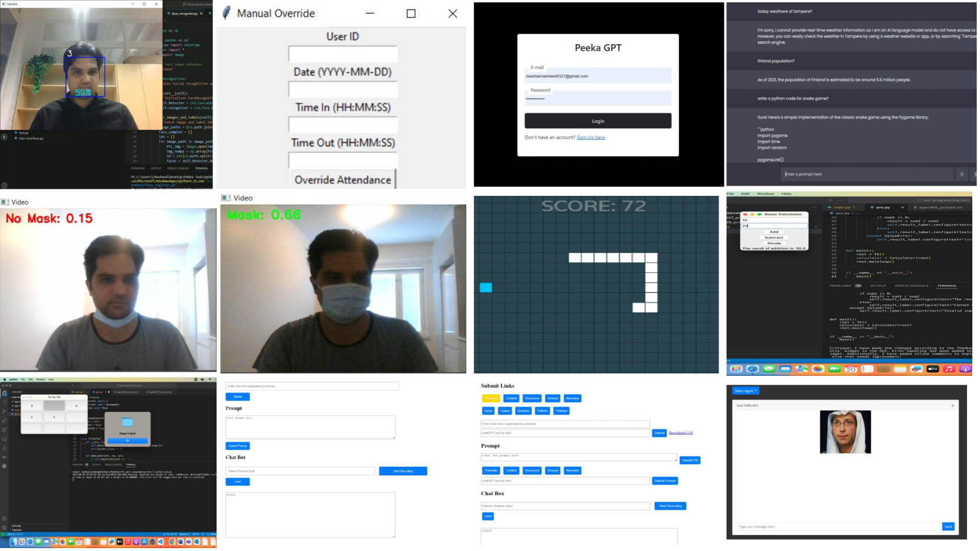Open Source Control in the Tic Tac Toe VS Code sidebar
The height and width of the screenshot is (551, 980).
pos(4,412)
